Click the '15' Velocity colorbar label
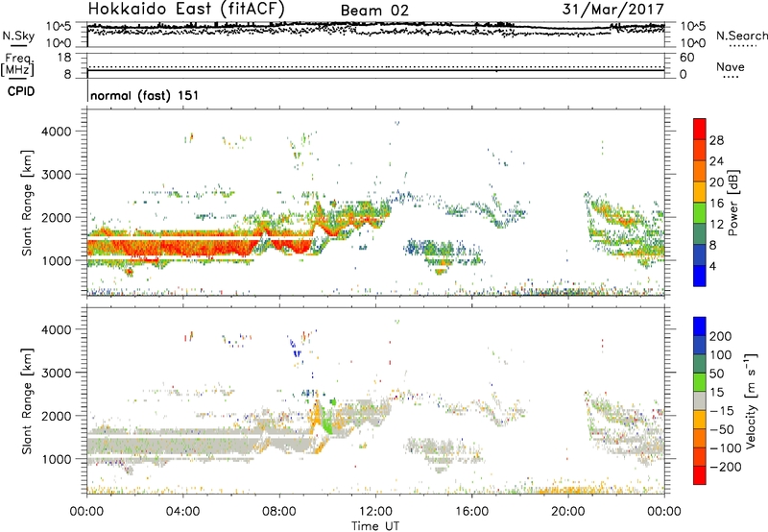 pyautogui.click(x=716, y=392)
